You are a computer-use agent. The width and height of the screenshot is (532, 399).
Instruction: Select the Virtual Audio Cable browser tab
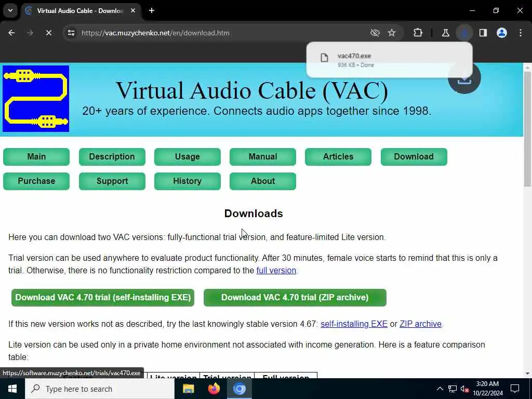pyautogui.click(x=80, y=11)
